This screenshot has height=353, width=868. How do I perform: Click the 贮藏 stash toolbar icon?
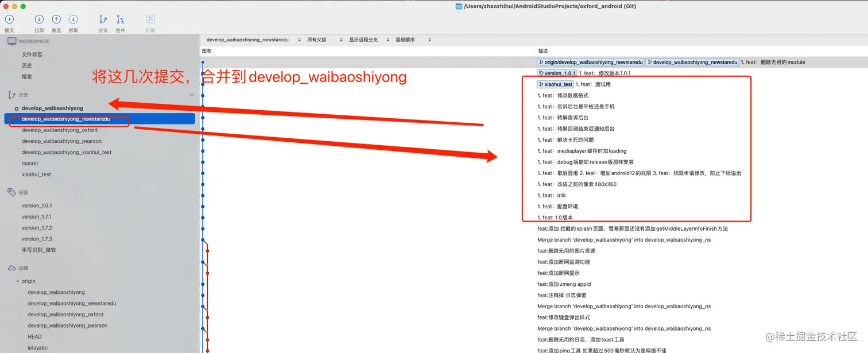(x=150, y=20)
